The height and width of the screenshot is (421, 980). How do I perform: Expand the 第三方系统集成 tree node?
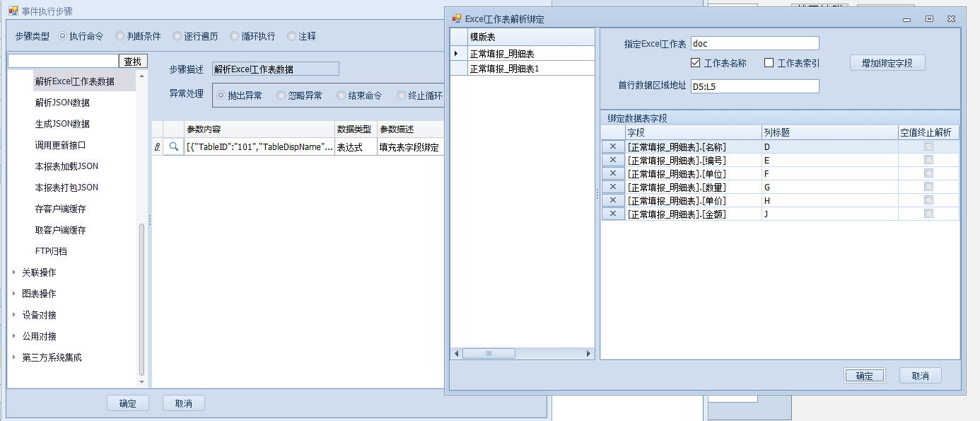[x=14, y=357]
